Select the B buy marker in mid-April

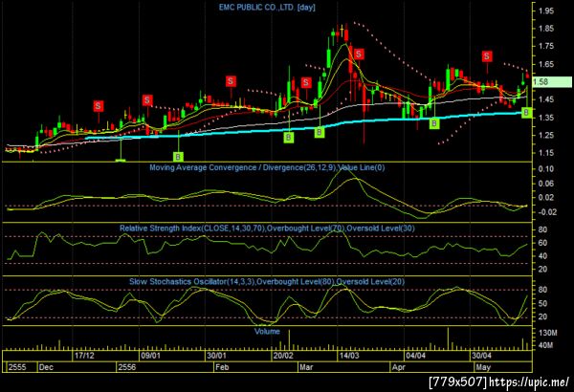pos(434,123)
